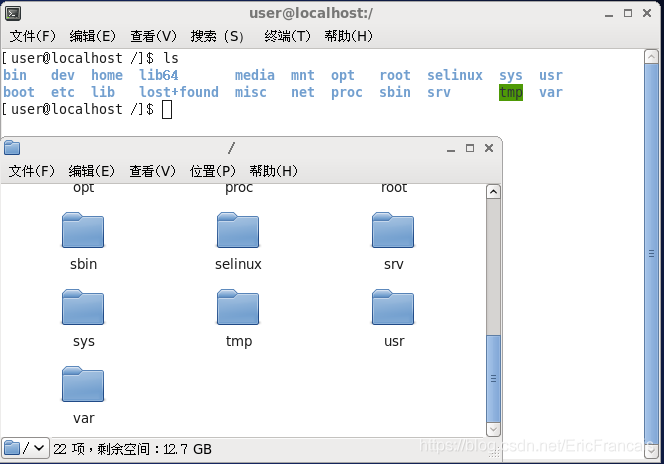Open the sys folder icon

tap(83, 307)
